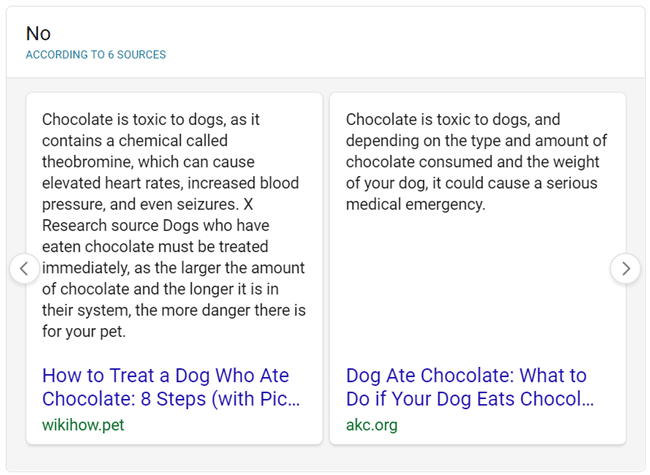The height and width of the screenshot is (475, 650).
Task: Click "for your pet." ending of wikiHow snippet
Action: (84, 332)
